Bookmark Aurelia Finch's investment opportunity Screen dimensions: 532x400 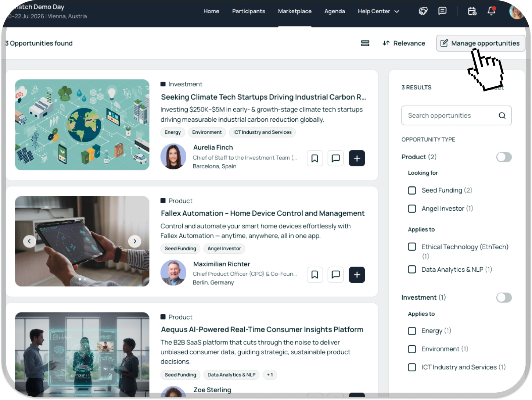tap(315, 158)
